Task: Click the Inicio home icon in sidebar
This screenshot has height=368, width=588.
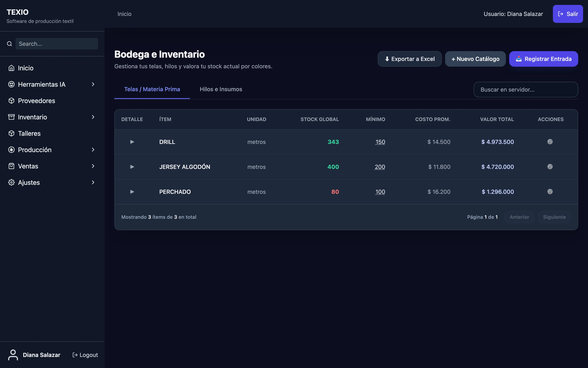Action: (11, 68)
